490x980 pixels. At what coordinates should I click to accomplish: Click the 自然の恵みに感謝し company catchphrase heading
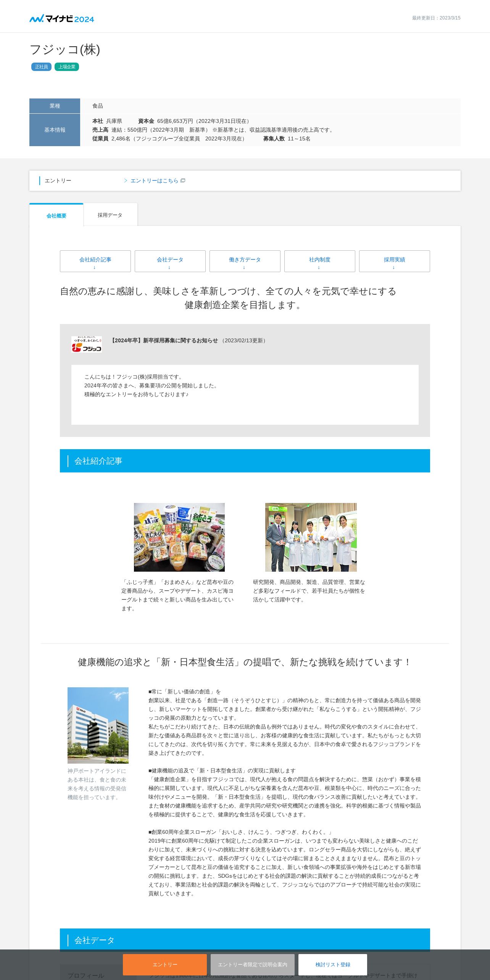click(x=228, y=298)
